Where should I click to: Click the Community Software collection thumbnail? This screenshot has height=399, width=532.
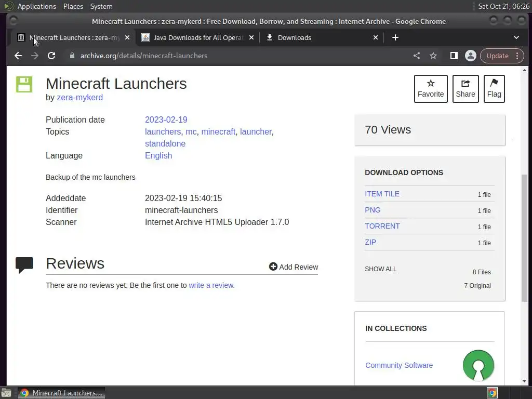pyautogui.click(x=478, y=365)
